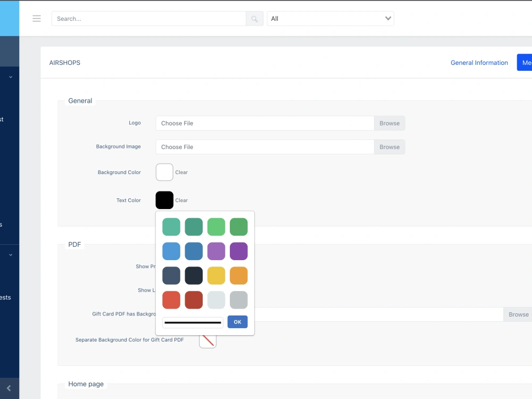
Task: Click Background Image Choose File field
Action: 265,147
